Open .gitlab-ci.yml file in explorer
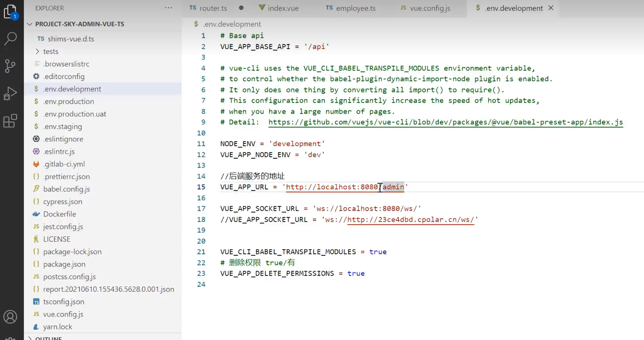Image resolution: width=644 pixels, height=340 pixels. tap(64, 164)
